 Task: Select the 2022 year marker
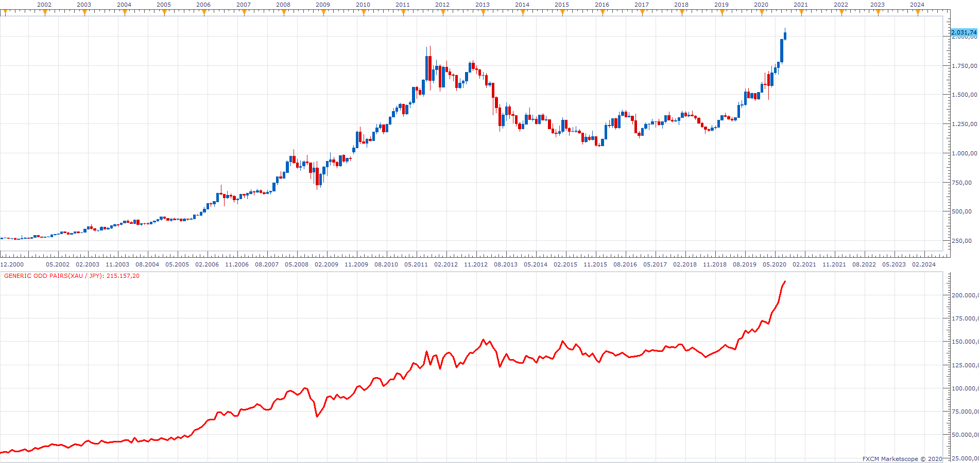tap(841, 5)
